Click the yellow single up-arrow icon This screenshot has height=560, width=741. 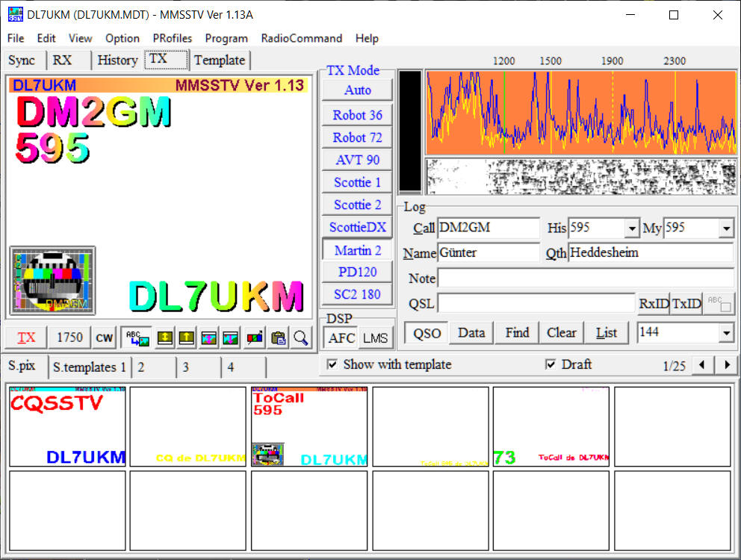[186, 337]
